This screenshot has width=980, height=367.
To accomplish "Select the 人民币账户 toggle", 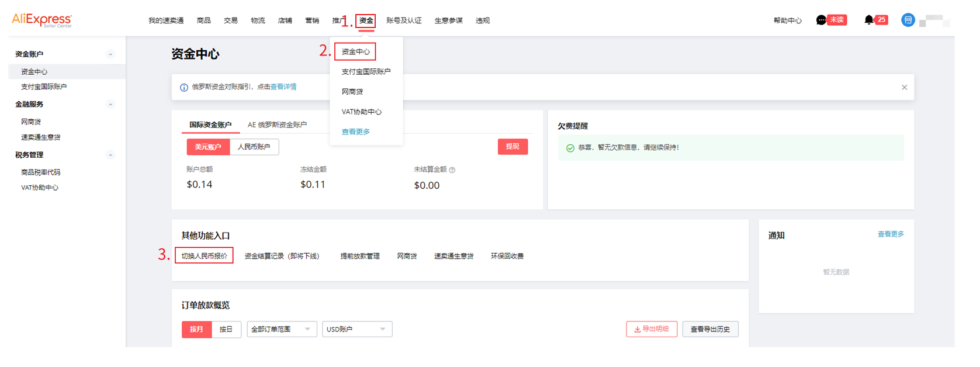I will (x=254, y=147).
